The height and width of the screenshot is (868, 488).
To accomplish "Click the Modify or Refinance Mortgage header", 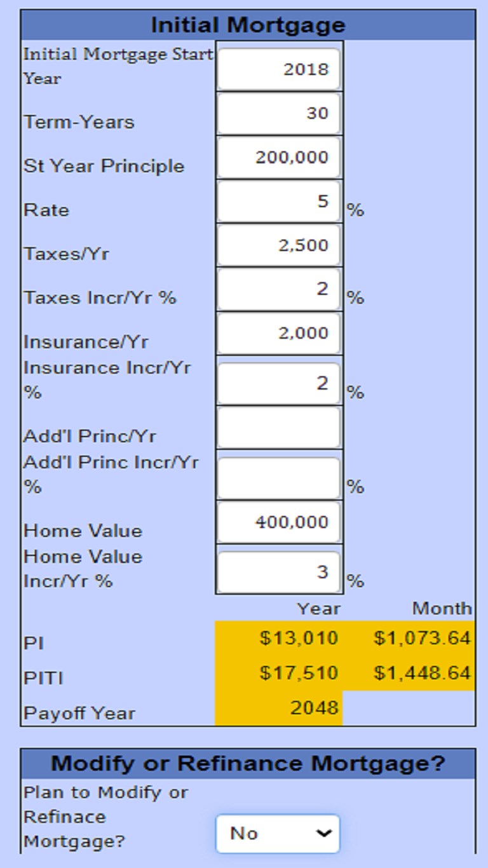I will (248, 763).
